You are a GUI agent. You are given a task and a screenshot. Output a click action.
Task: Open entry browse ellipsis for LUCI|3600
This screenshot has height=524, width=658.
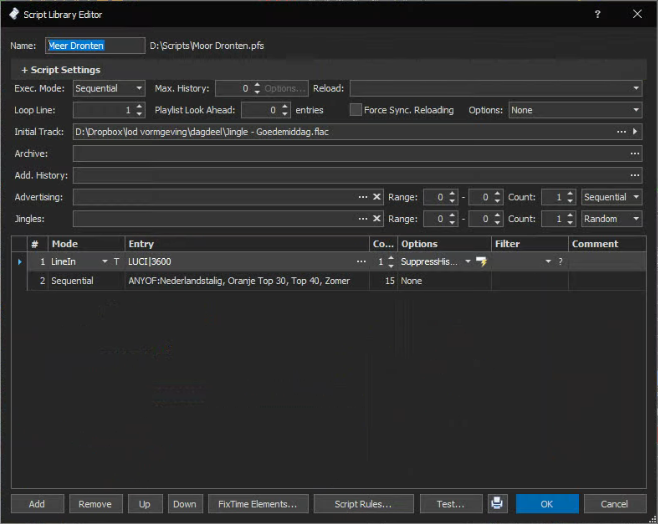tap(361, 261)
